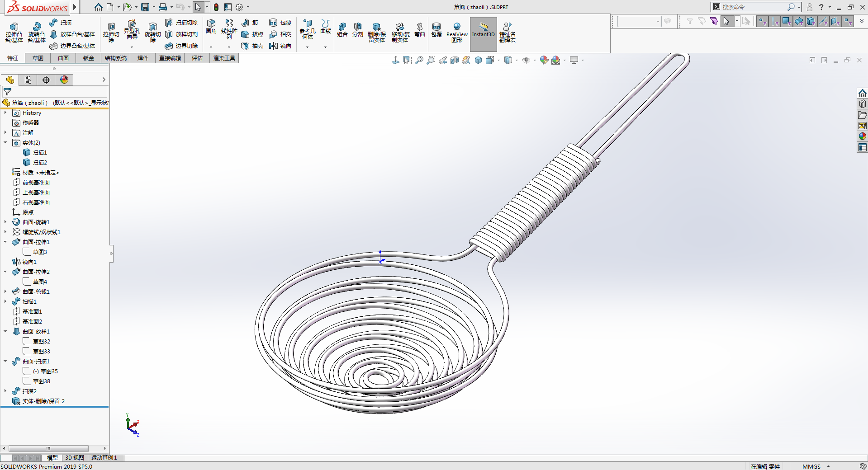The width and height of the screenshot is (868, 470).
Task: Collapse the 曲面-放样1 feature
Action: click(x=5, y=331)
